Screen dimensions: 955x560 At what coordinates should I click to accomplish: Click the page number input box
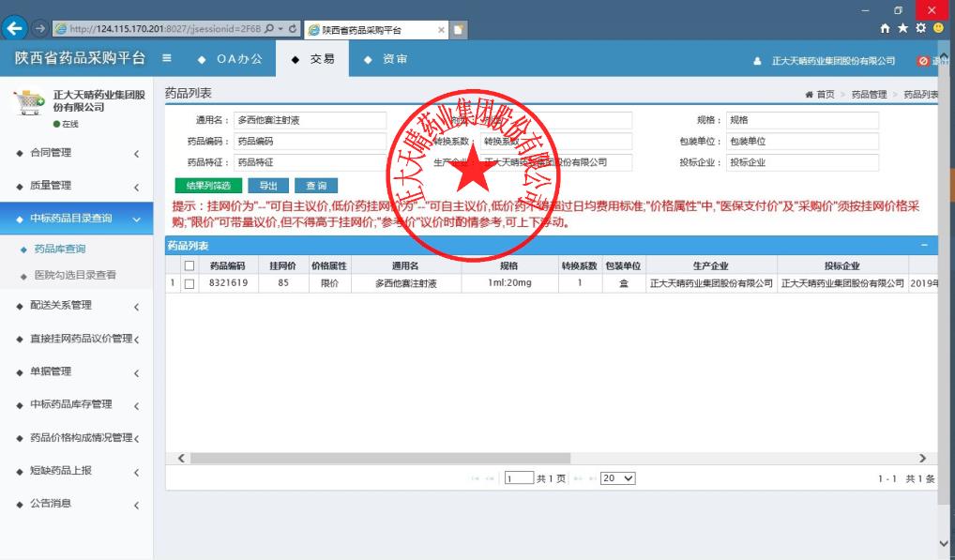pos(519,478)
